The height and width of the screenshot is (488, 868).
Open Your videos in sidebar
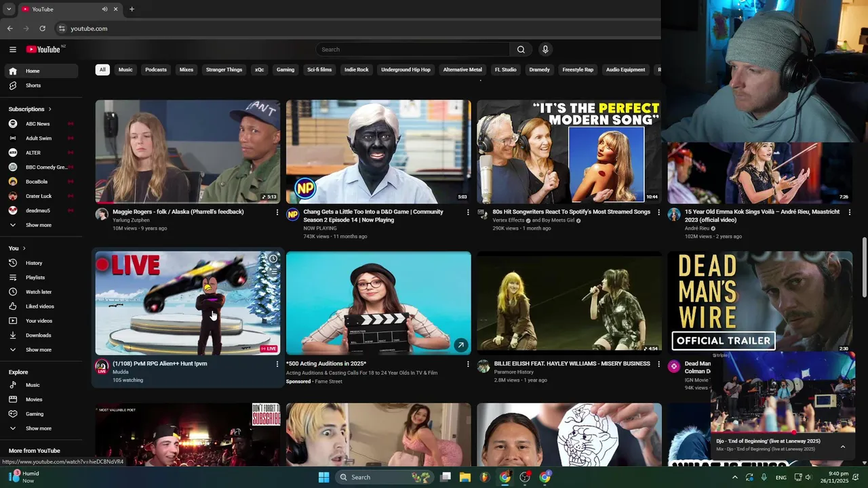(x=41, y=321)
